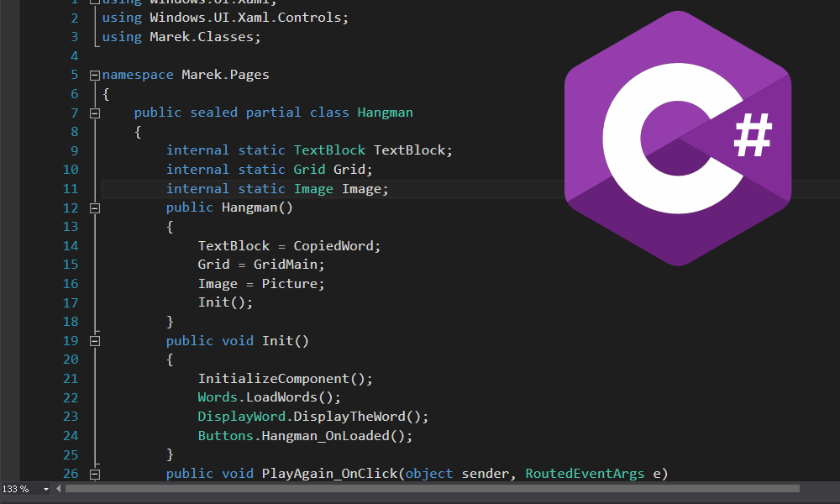Click the using Marek.Classes line
The image size is (840, 504).
(x=181, y=37)
